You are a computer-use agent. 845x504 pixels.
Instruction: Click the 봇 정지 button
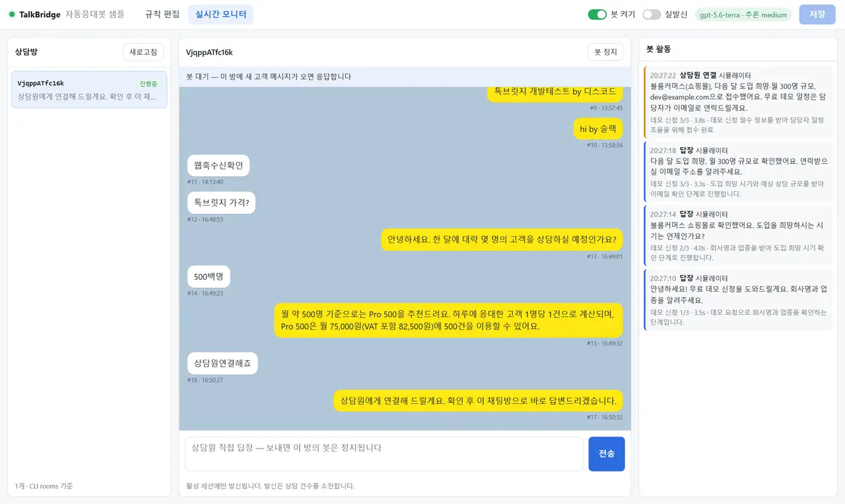coord(605,52)
